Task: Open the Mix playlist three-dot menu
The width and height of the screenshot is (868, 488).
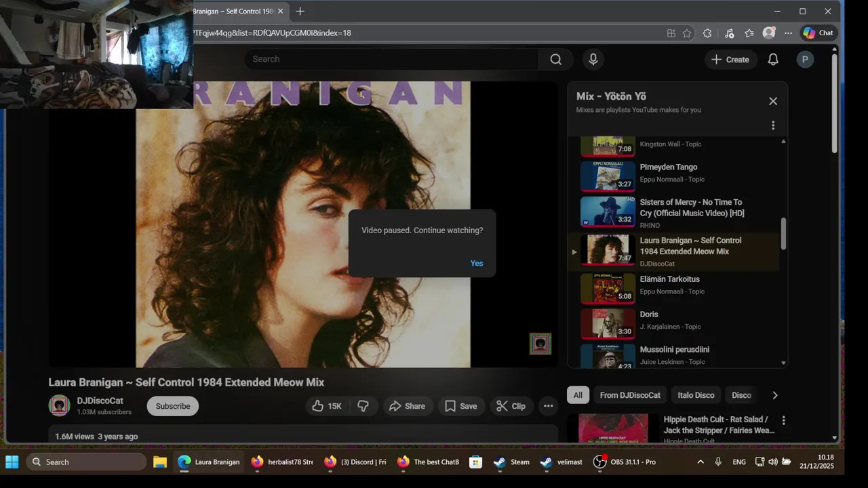Action: pyautogui.click(x=773, y=125)
